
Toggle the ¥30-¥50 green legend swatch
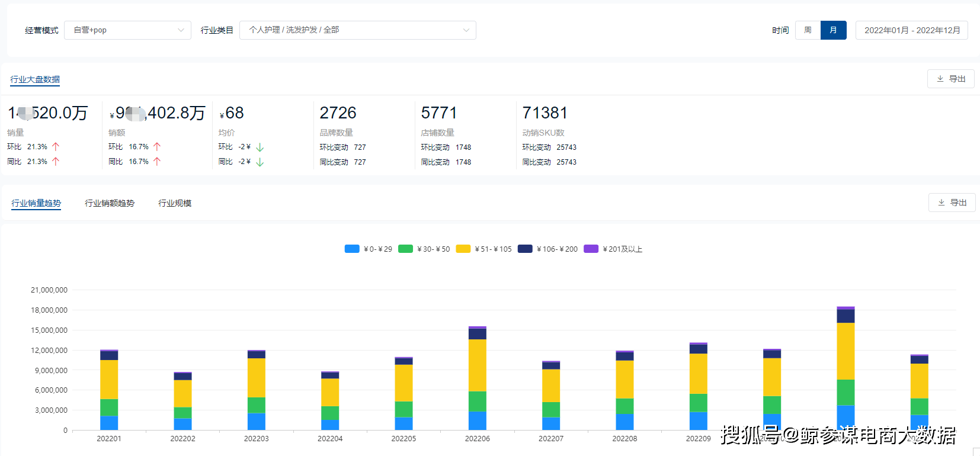405,249
